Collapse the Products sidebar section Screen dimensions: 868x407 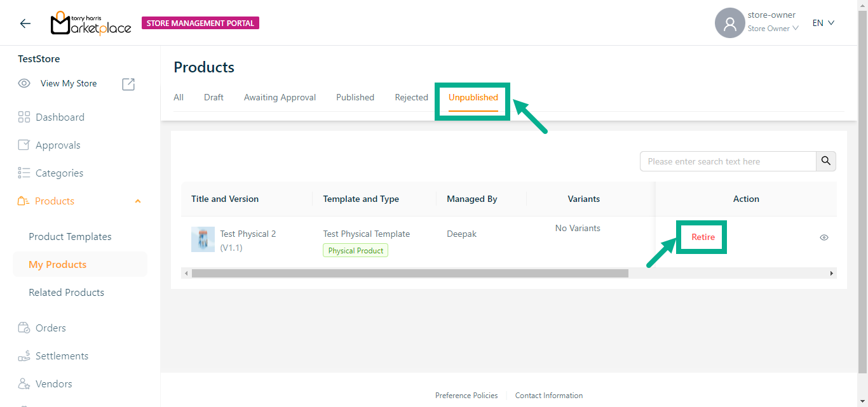click(138, 201)
